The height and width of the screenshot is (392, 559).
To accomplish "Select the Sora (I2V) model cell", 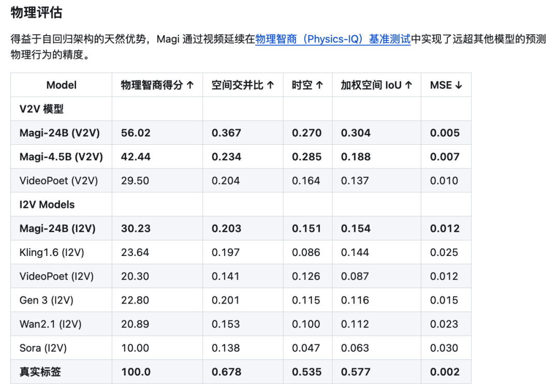I will [x=43, y=348].
